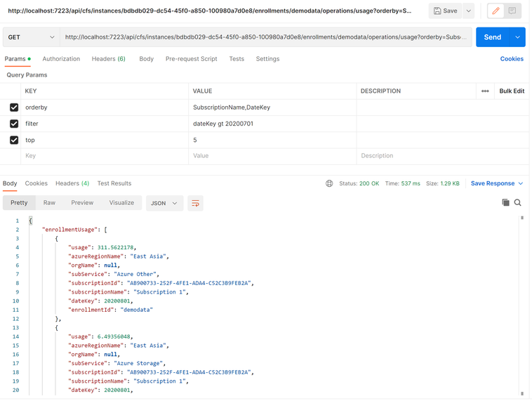
Task: Click the empty Key placeholder field
Action: [x=105, y=156]
